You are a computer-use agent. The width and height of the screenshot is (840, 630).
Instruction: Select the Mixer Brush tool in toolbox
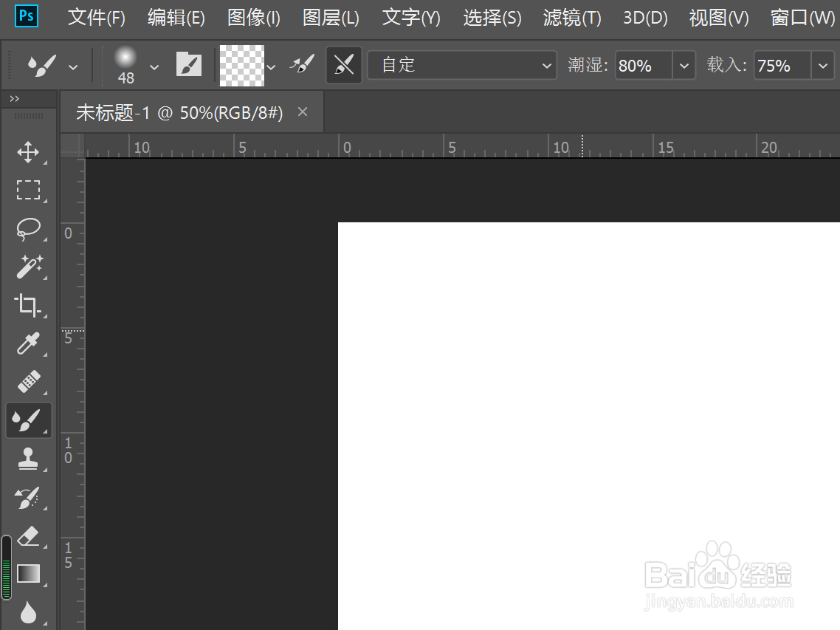click(28, 420)
